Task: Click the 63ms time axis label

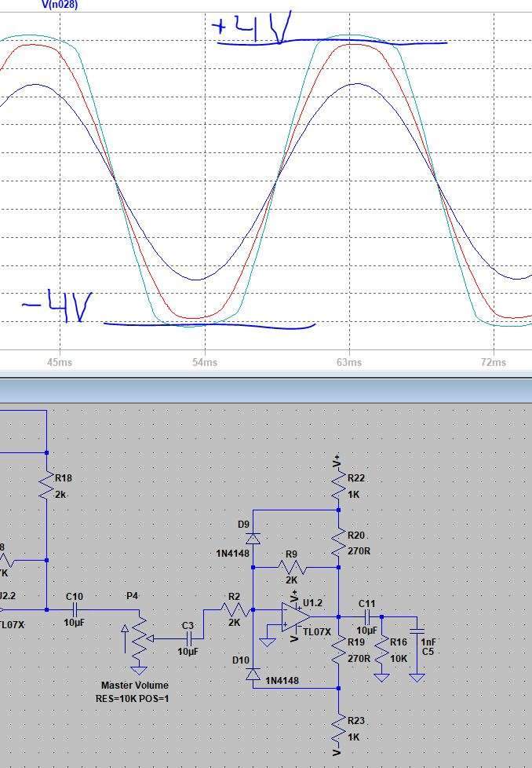Action: (x=349, y=362)
